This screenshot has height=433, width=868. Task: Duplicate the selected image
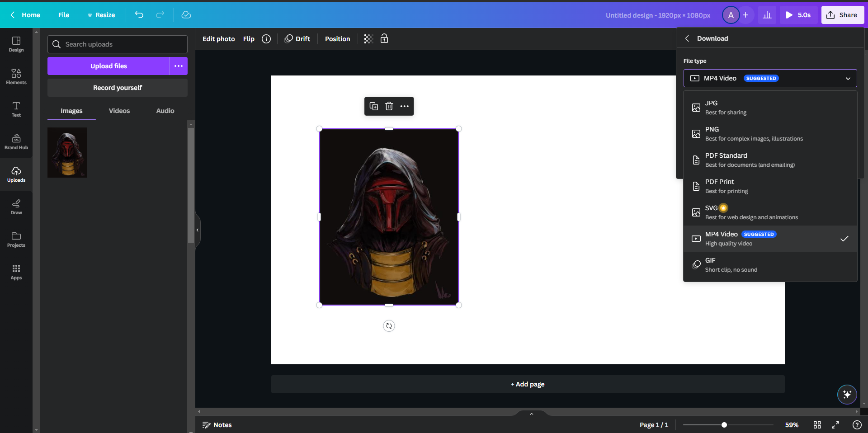tap(374, 106)
